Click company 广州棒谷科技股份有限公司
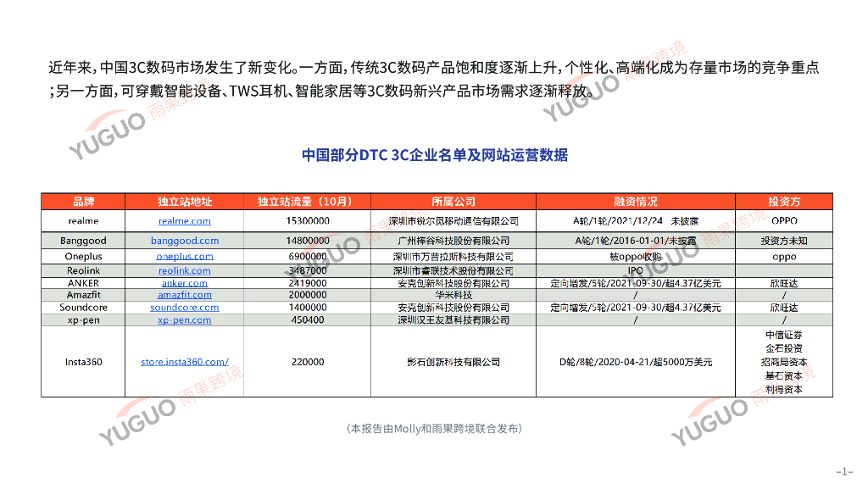The image size is (868, 489). tap(453, 241)
